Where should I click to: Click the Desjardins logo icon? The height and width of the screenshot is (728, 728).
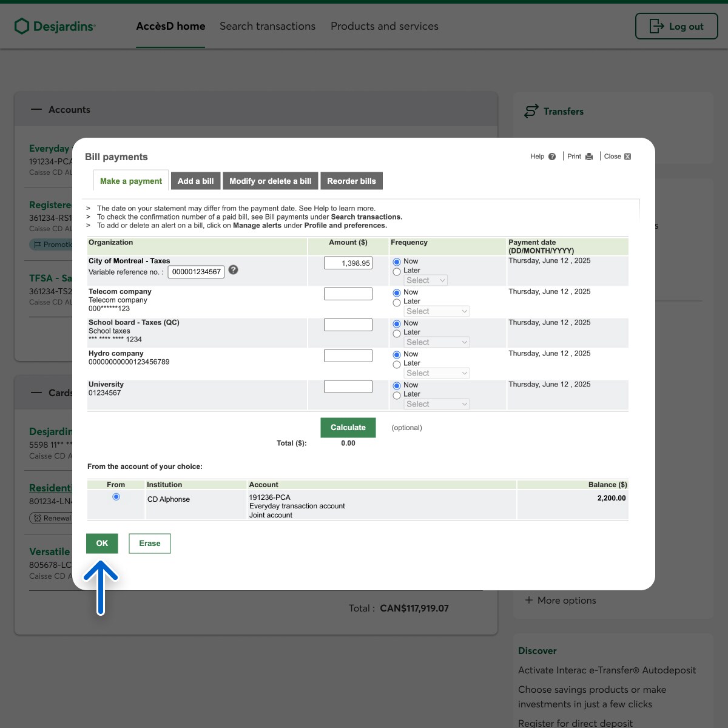(x=22, y=26)
